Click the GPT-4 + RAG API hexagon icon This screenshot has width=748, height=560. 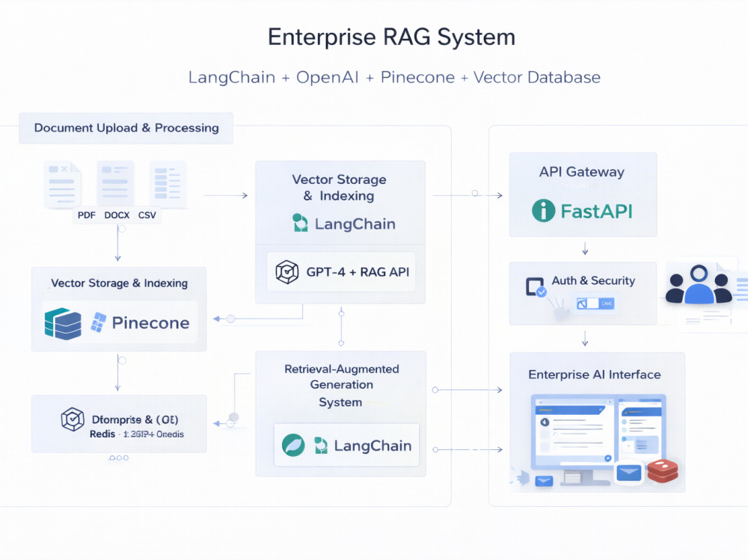tap(287, 272)
